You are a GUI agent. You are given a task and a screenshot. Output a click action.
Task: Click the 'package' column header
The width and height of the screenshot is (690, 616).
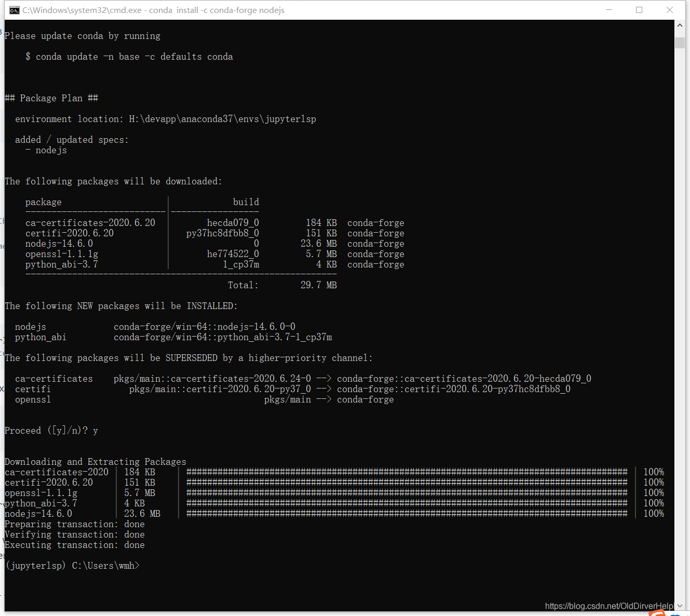pos(44,202)
